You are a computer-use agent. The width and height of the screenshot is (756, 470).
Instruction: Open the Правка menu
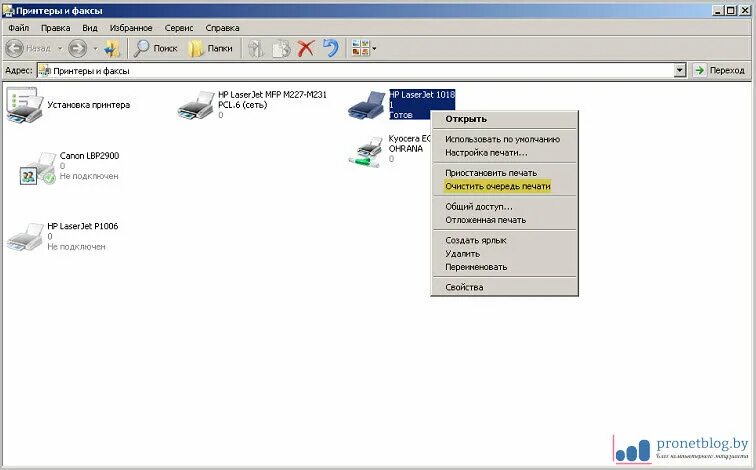(55, 28)
